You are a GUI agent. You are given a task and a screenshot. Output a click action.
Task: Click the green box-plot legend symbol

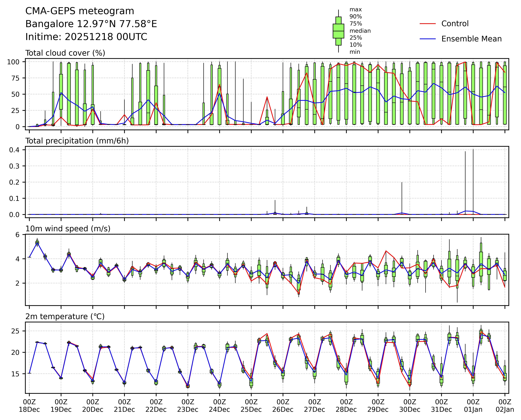point(338,31)
